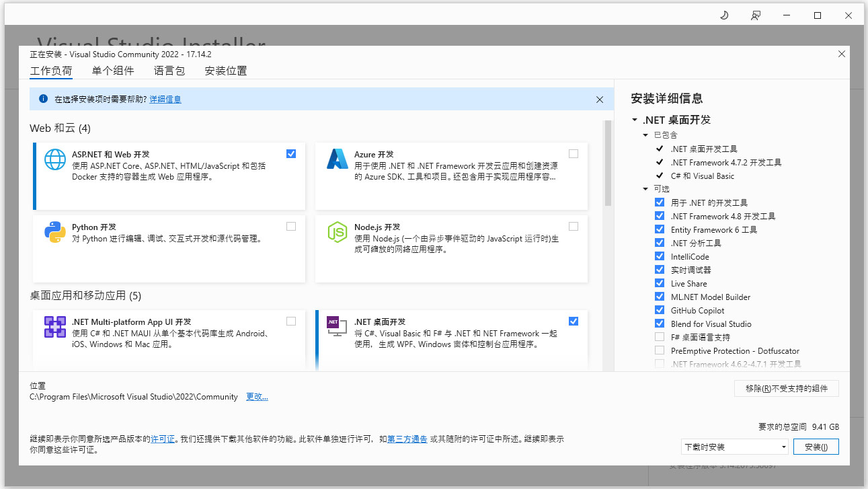The image size is (868, 489).
Task: Uncheck the .NET 桌面开发 workload card checkbox
Action: tap(574, 322)
